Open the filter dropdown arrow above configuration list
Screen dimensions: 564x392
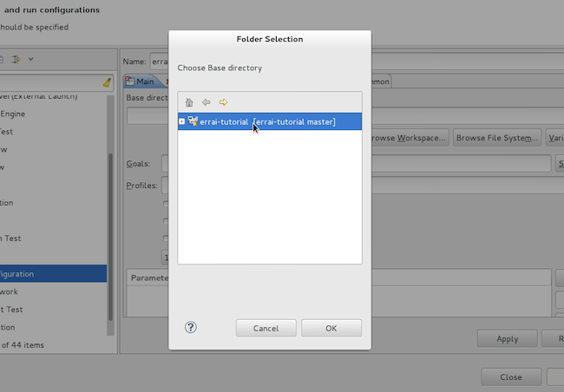(31, 59)
